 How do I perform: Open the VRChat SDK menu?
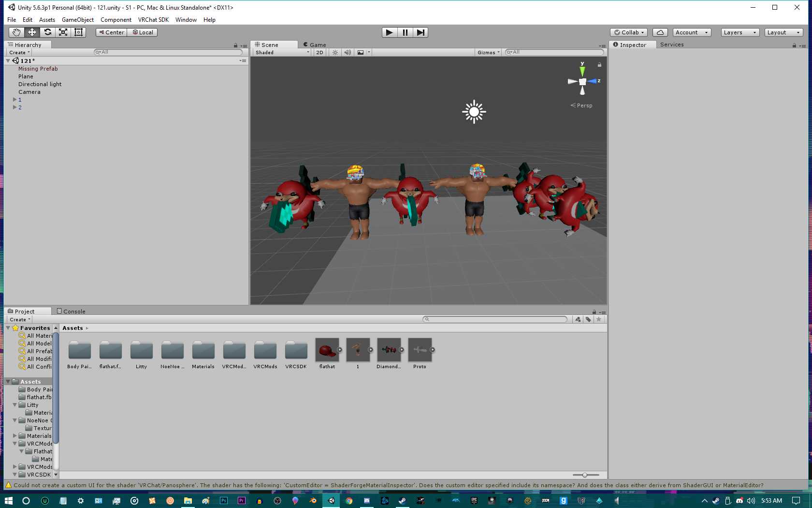click(153, 20)
